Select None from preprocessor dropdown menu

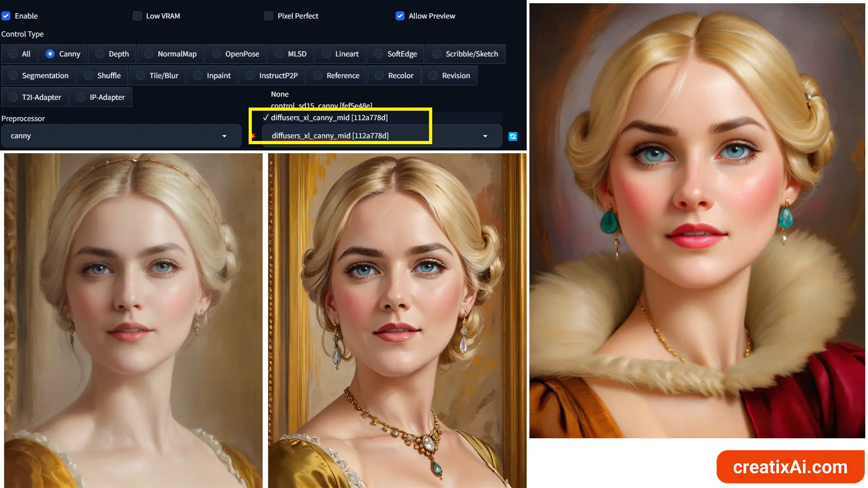[x=279, y=94]
